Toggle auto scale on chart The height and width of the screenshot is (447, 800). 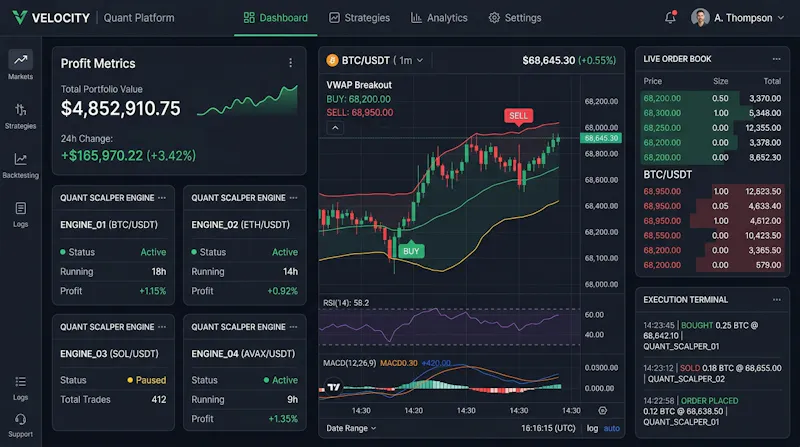612,428
